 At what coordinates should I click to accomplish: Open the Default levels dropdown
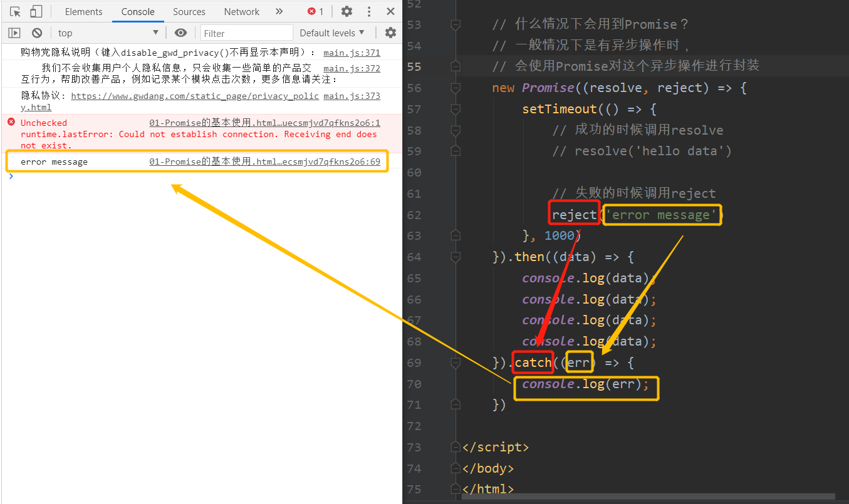tap(332, 33)
